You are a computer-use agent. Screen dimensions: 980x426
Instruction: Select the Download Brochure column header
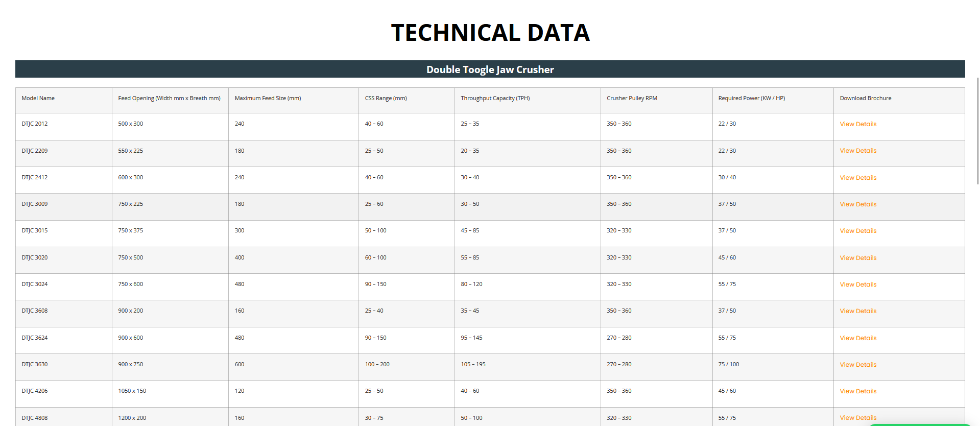pyautogui.click(x=865, y=98)
